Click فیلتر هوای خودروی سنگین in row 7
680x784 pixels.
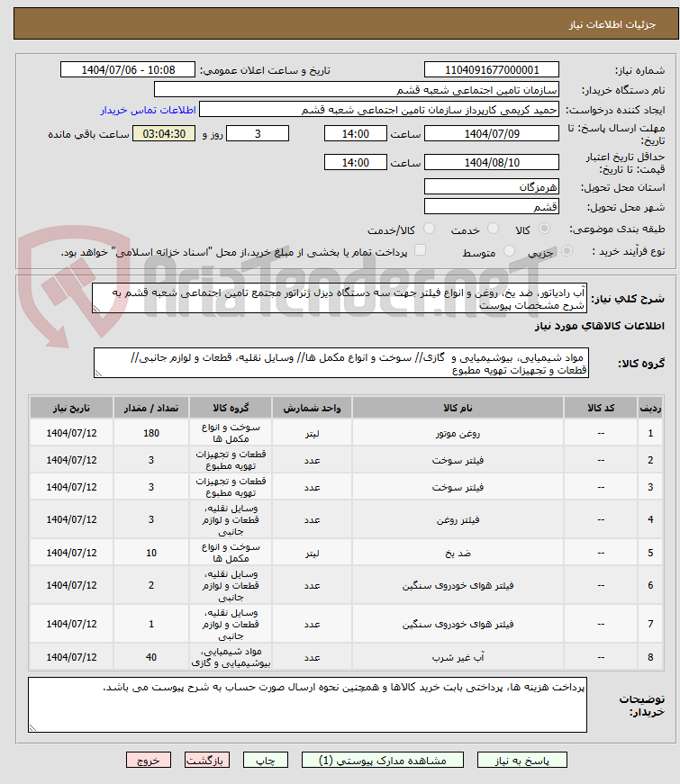[458, 625]
